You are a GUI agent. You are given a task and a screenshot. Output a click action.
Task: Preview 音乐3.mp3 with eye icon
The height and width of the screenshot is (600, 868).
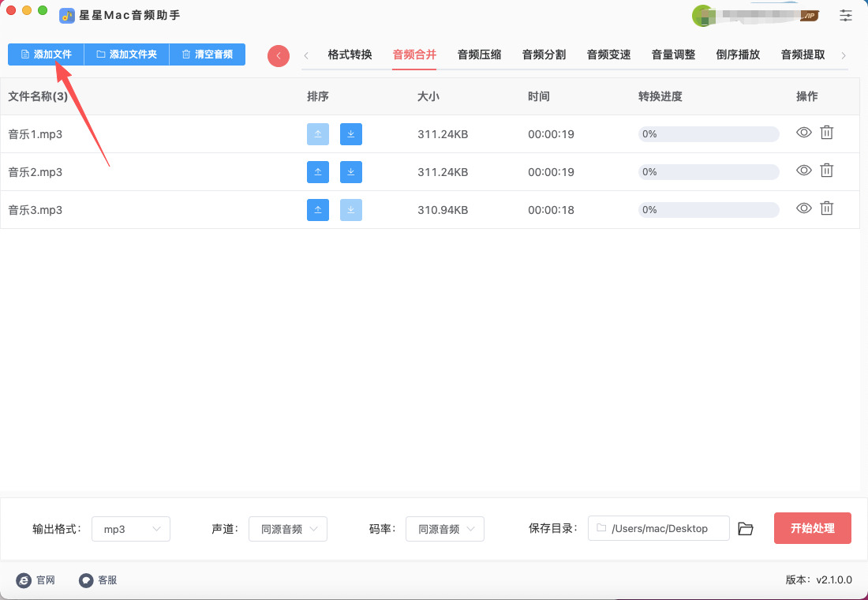[x=803, y=208]
